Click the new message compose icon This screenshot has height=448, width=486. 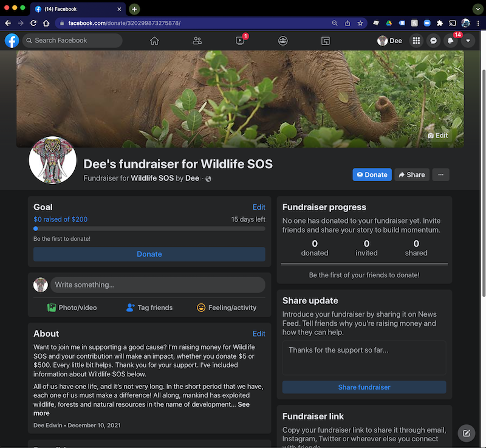[466, 433]
